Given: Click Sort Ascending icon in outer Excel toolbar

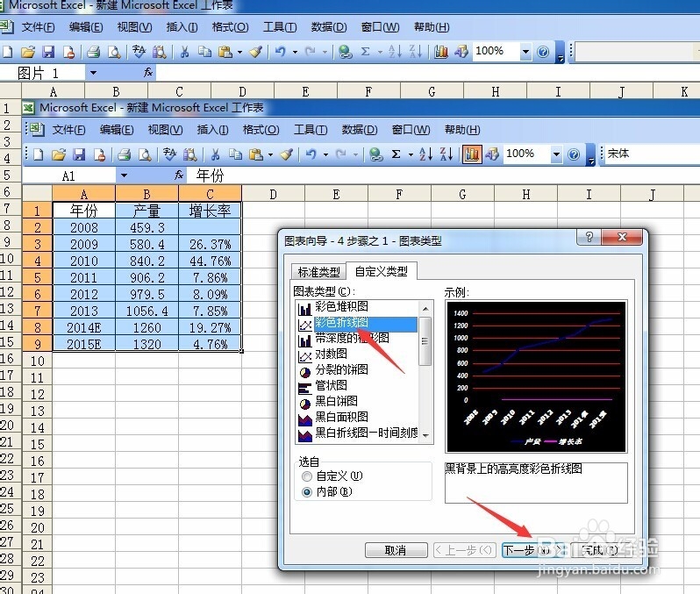Looking at the screenshot, I should [x=395, y=52].
